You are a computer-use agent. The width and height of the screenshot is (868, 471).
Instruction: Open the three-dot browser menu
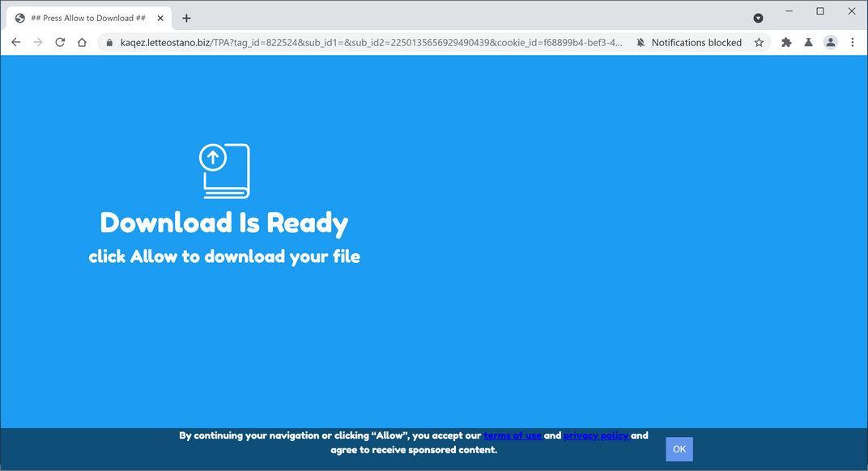pos(853,42)
